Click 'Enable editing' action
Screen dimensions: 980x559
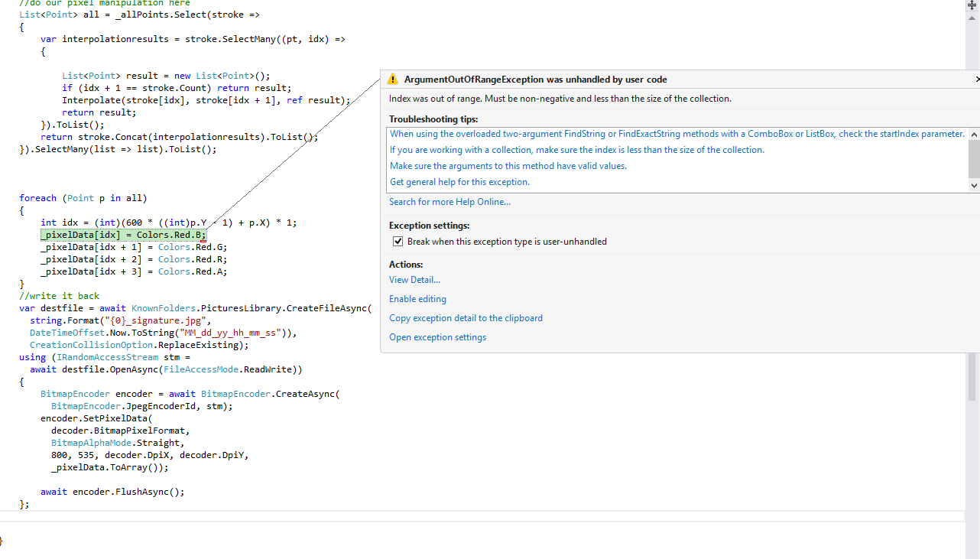pos(417,299)
